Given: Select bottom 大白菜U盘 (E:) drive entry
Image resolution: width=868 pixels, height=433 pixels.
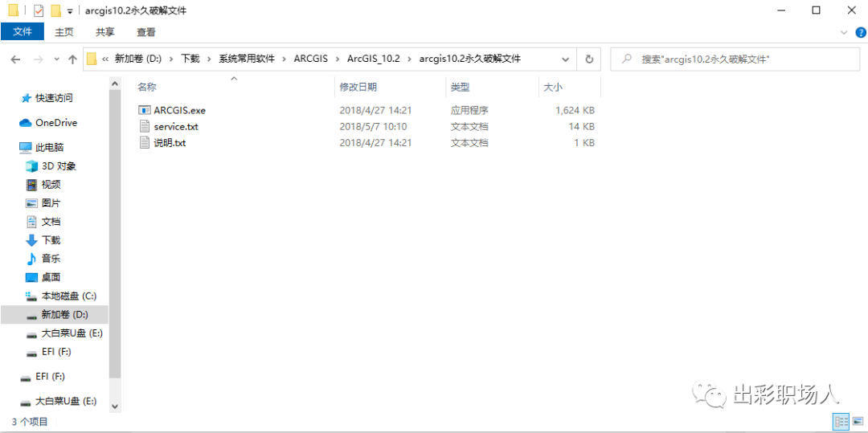Looking at the screenshot, I should pos(66,401).
